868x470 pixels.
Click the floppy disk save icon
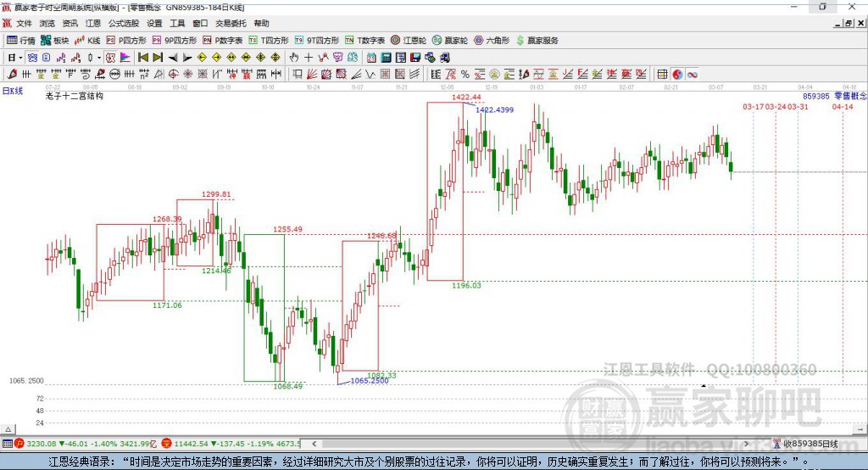(x=415, y=58)
